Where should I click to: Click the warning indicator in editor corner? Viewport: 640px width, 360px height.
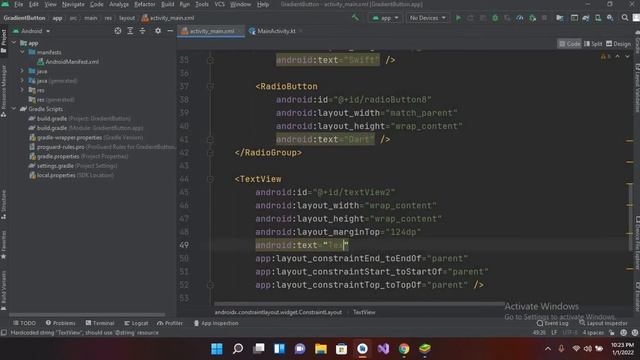click(x=606, y=56)
